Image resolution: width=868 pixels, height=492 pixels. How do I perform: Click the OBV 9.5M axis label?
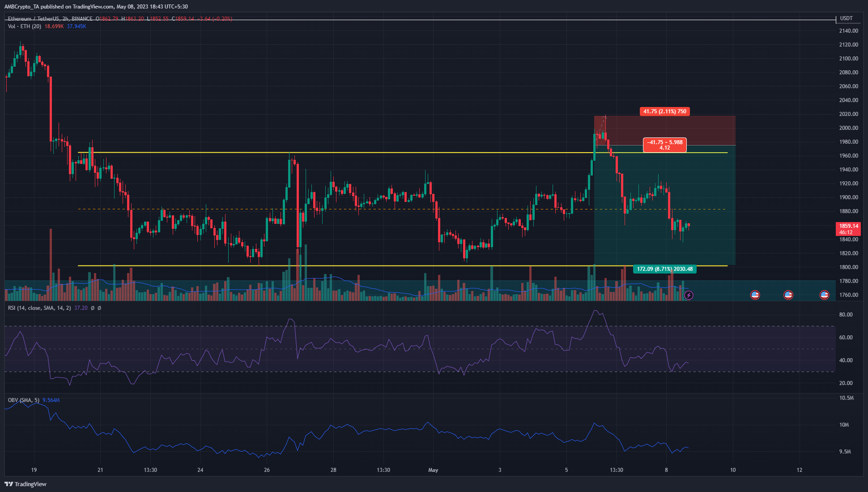pyautogui.click(x=845, y=452)
